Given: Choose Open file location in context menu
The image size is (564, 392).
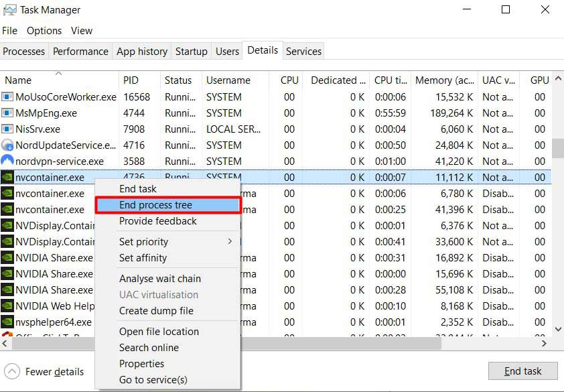Looking at the screenshot, I should pyautogui.click(x=159, y=332).
